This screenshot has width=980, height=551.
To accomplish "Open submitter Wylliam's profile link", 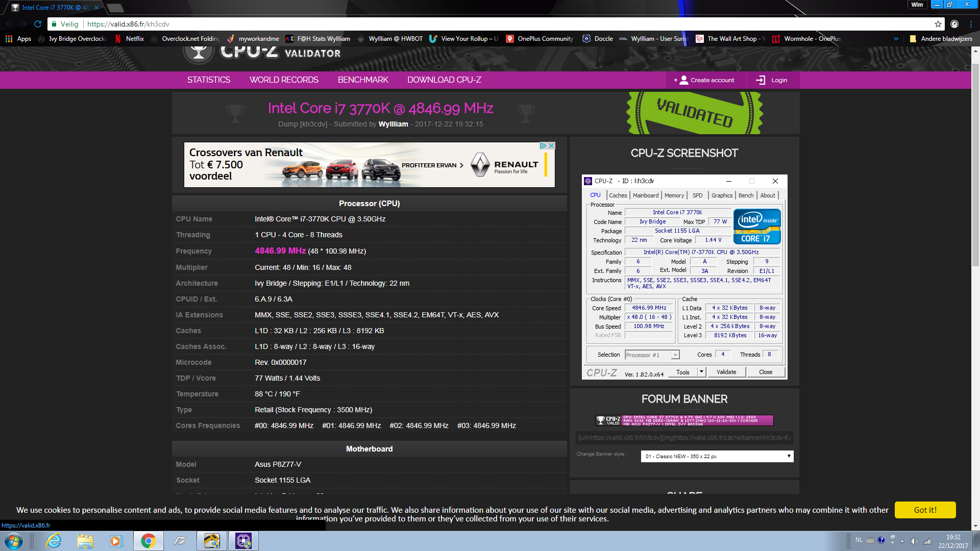I will (393, 124).
